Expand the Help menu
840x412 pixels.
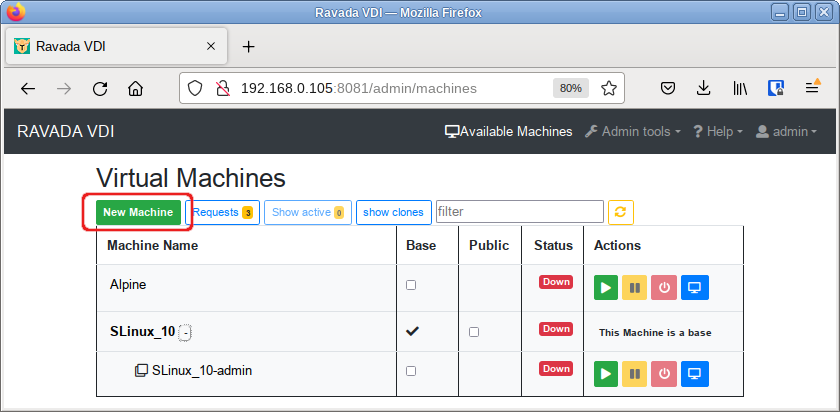pos(718,132)
